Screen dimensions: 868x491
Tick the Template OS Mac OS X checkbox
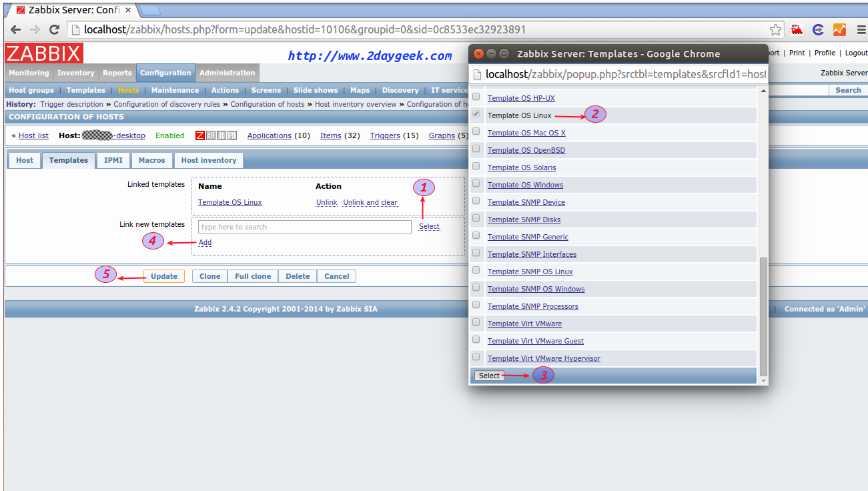pyautogui.click(x=476, y=132)
